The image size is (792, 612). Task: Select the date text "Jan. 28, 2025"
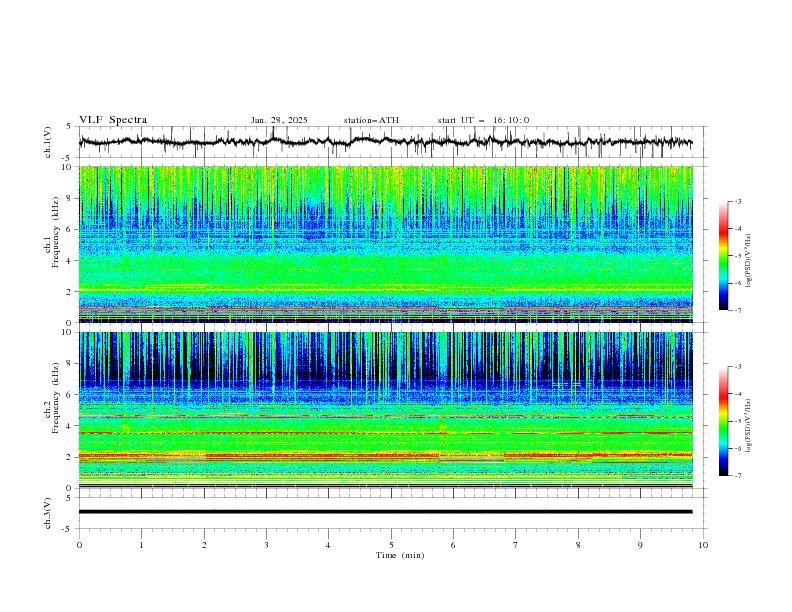279,120
